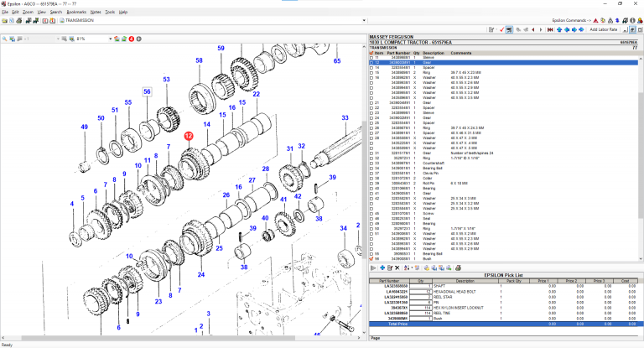Click the open folder icon in toolbar
Image resolution: width=644 pixels, height=348 pixels.
pos(5,20)
